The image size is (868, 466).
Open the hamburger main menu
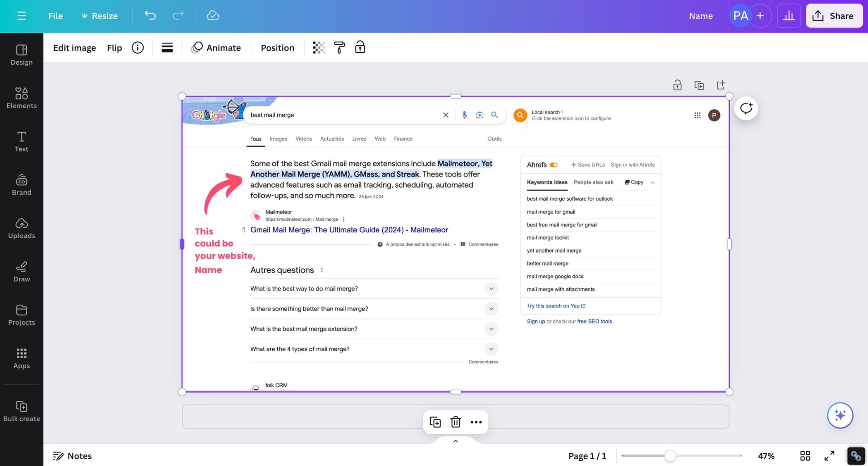click(x=21, y=16)
